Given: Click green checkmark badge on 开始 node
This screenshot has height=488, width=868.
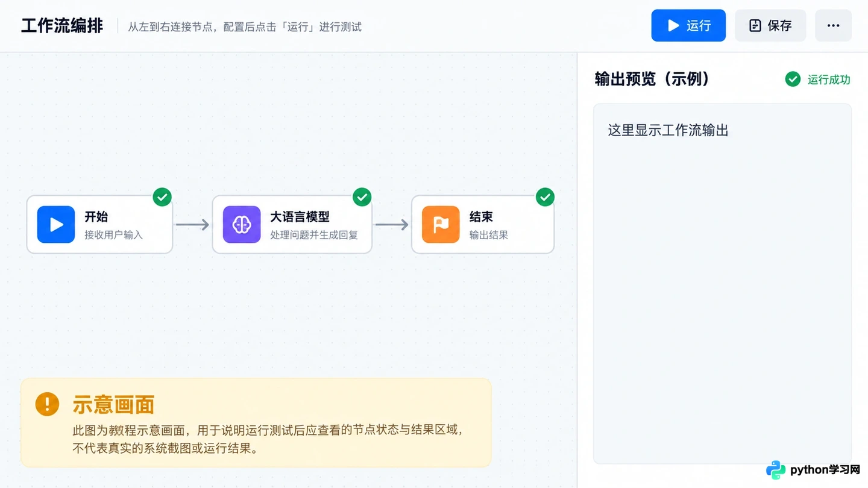Looking at the screenshot, I should tap(162, 197).
